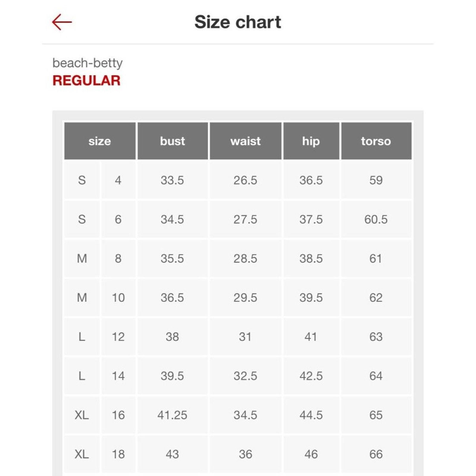
Task: Select the REGULAR size type label
Action: [86, 81]
